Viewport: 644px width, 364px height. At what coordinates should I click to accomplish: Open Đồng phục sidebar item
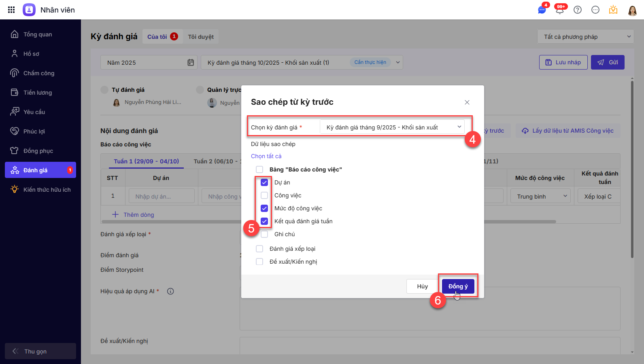coord(40,151)
